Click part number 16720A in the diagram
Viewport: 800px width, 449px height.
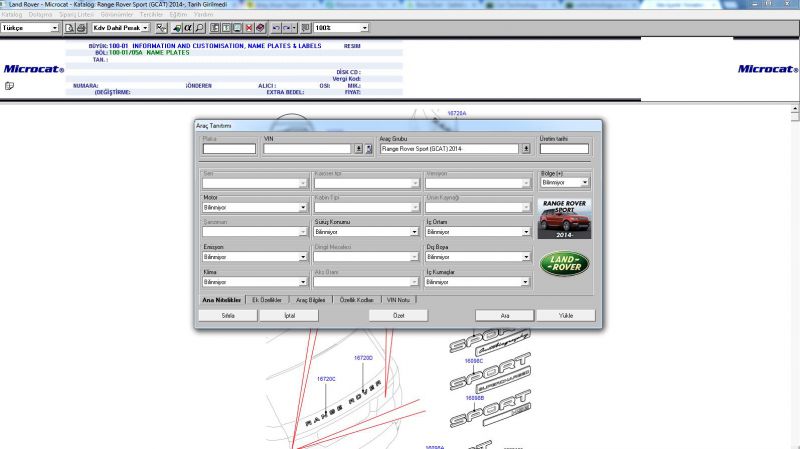[457, 113]
